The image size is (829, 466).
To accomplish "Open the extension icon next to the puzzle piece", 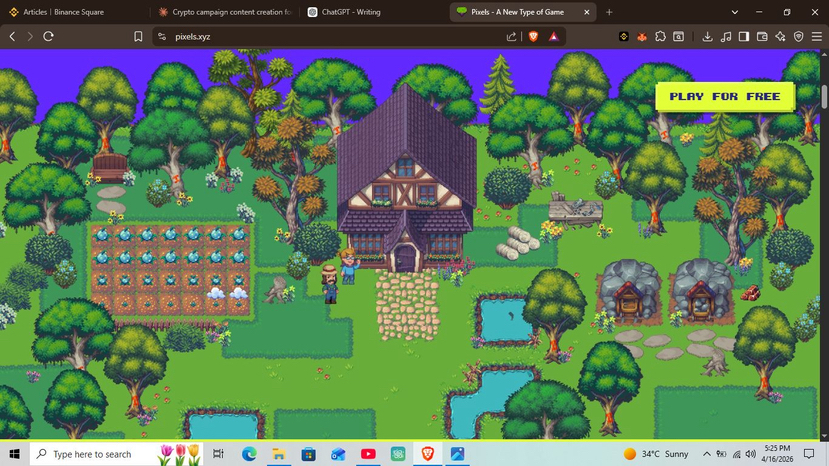I will 678,36.
